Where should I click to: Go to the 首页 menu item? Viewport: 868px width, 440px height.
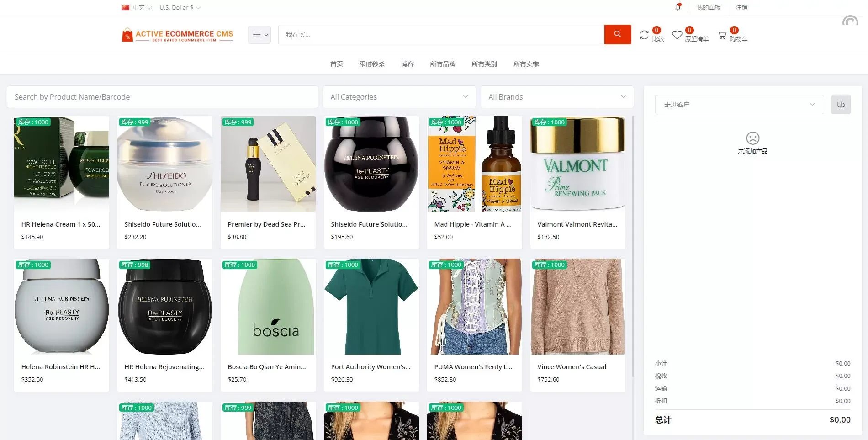coord(336,64)
